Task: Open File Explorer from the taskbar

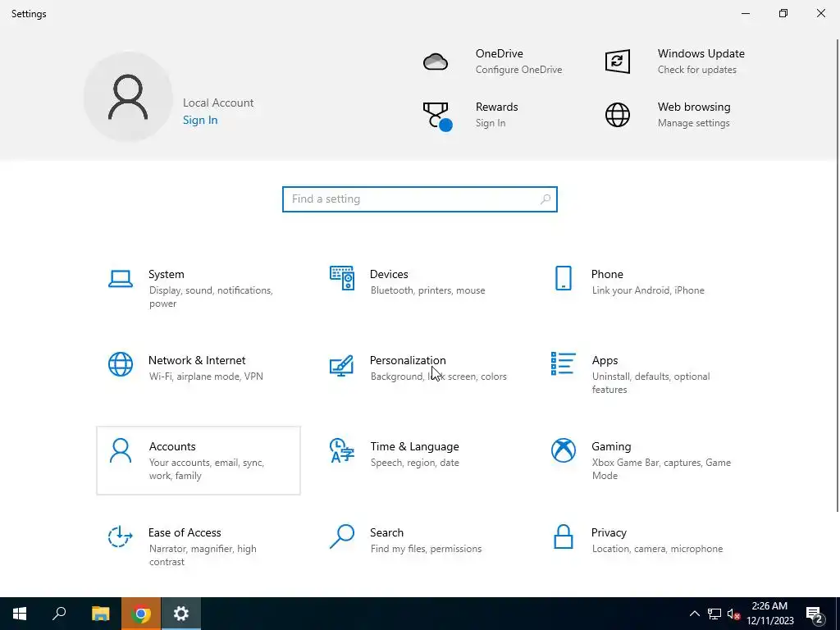Action: pyautogui.click(x=100, y=614)
